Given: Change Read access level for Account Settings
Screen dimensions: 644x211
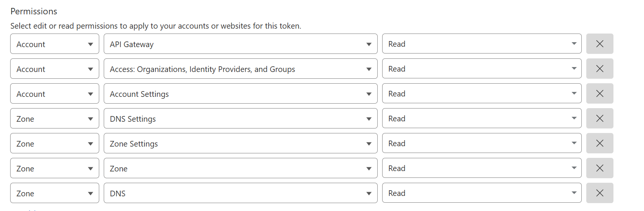Looking at the screenshot, I should [x=481, y=94].
